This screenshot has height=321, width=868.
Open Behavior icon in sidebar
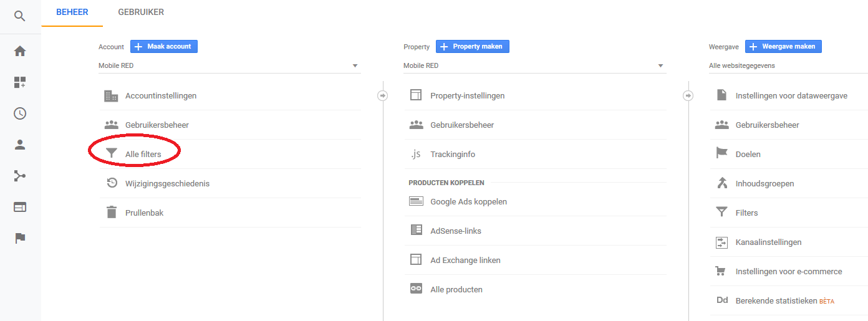pos(20,207)
